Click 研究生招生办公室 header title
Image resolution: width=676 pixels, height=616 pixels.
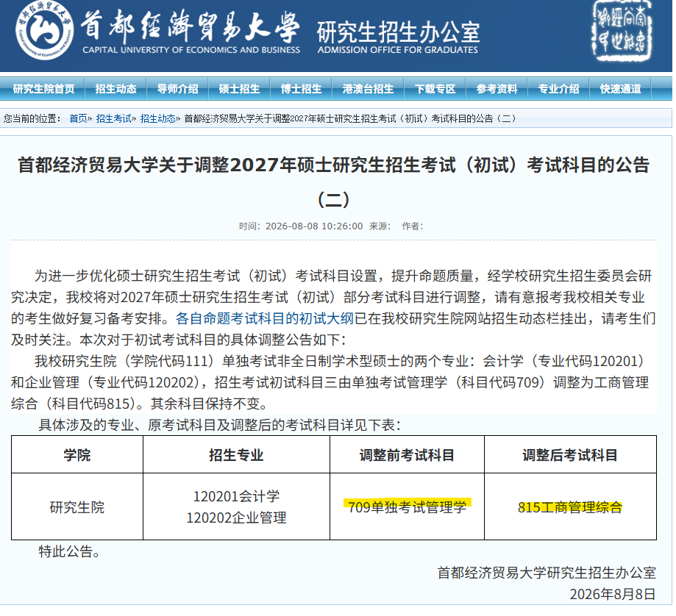[399, 32]
